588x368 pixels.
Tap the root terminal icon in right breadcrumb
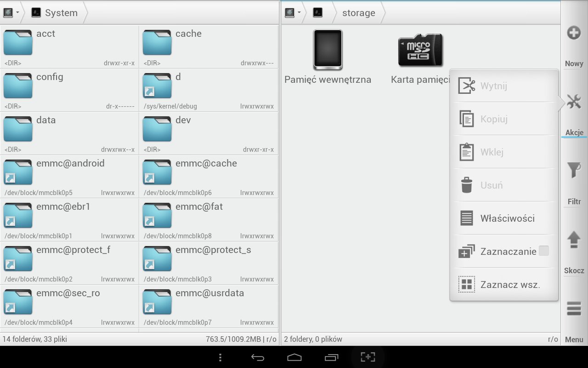(317, 13)
